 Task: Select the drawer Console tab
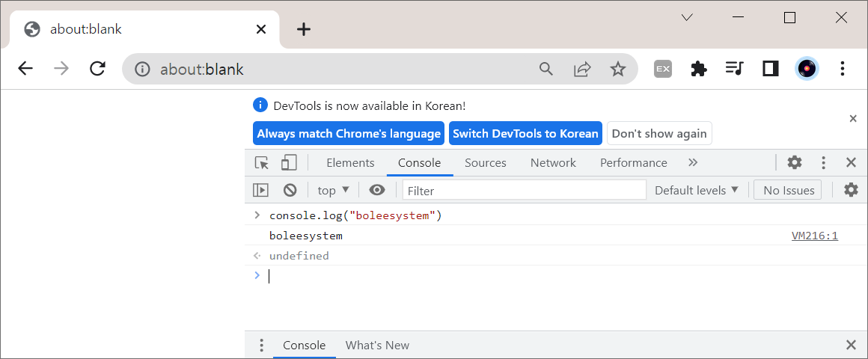click(x=304, y=346)
